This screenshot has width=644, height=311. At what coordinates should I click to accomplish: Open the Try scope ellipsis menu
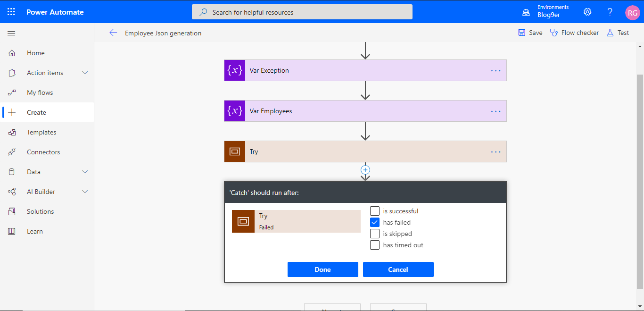click(x=495, y=152)
